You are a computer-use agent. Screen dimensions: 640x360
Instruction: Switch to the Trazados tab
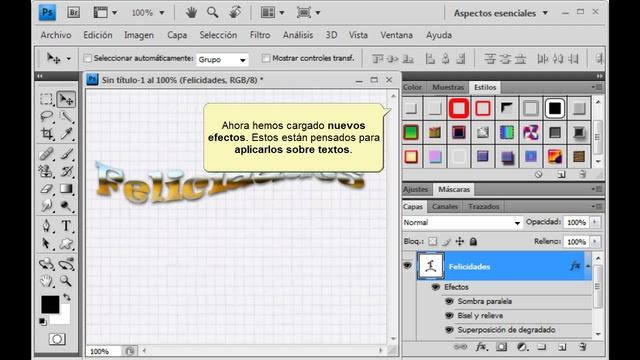(x=484, y=207)
